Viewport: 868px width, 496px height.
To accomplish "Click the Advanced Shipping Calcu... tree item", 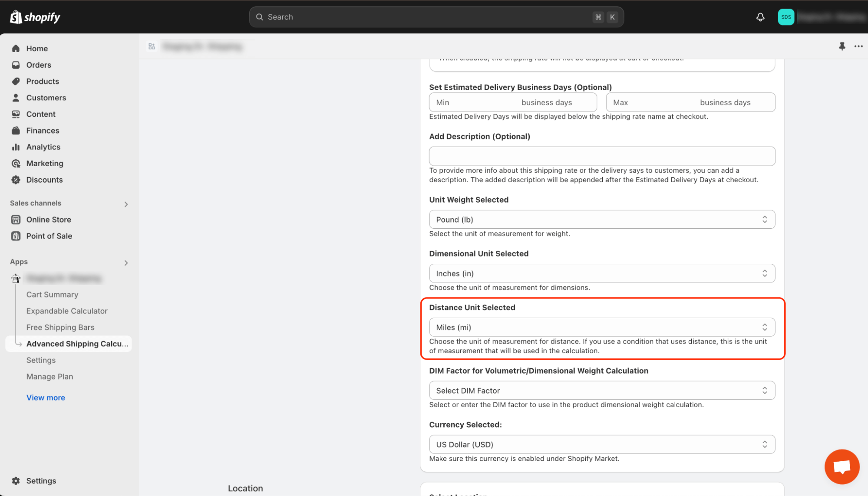I will pyautogui.click(x=77, y=344).
